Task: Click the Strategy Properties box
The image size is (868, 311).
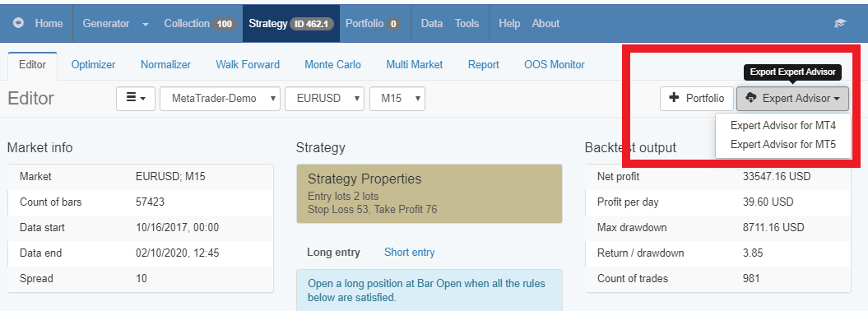Action: [429, 193]
